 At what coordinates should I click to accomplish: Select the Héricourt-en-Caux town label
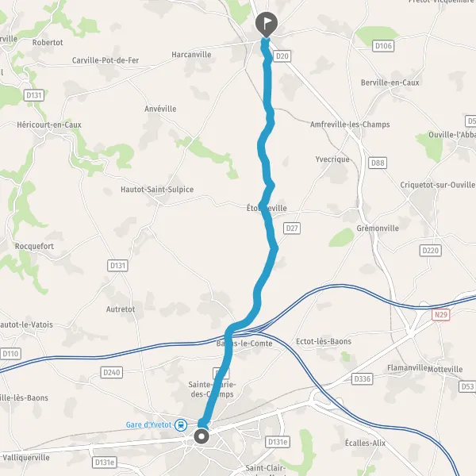point(49,125)
